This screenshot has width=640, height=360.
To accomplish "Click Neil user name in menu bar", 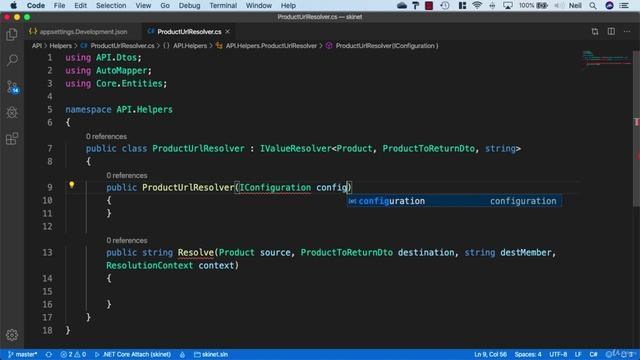I will click(575, 5).
